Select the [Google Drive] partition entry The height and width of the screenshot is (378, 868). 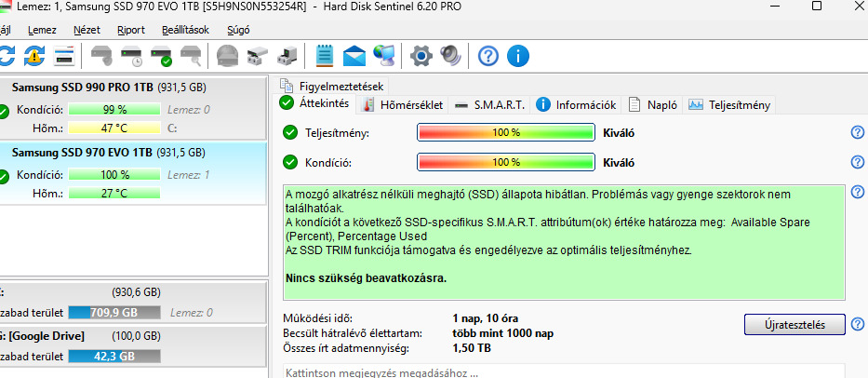point(133,345)
